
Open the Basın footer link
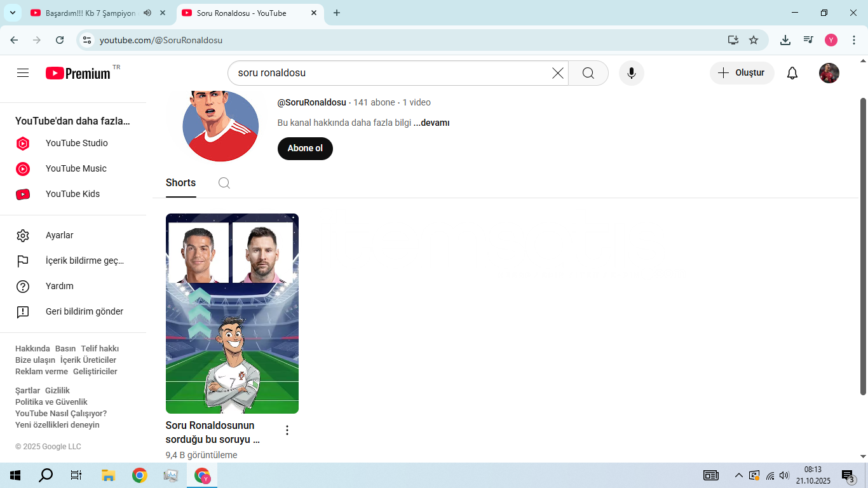point(65,349)
